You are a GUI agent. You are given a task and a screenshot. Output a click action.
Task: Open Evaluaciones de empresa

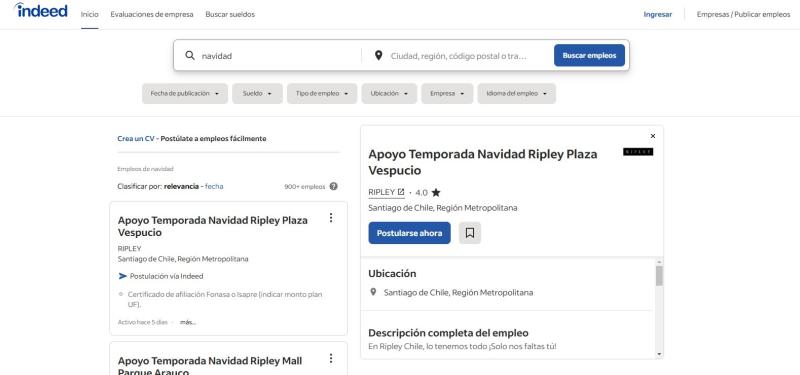(152, 14)
